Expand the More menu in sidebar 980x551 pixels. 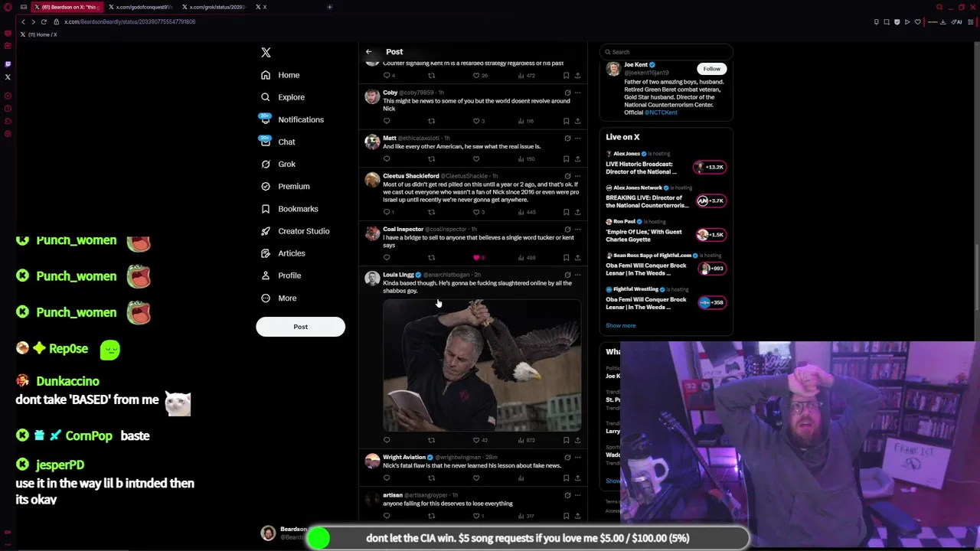[279, 298]
